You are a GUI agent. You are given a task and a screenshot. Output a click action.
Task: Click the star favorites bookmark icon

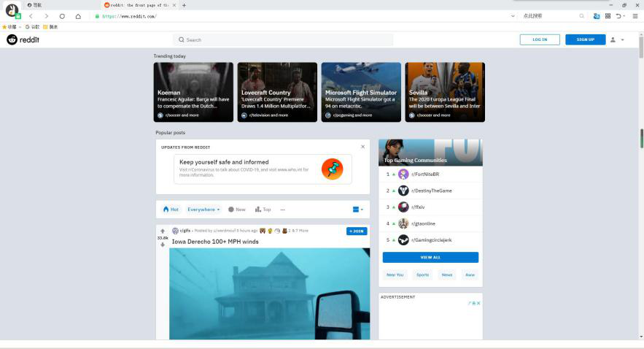click(4, 27)
